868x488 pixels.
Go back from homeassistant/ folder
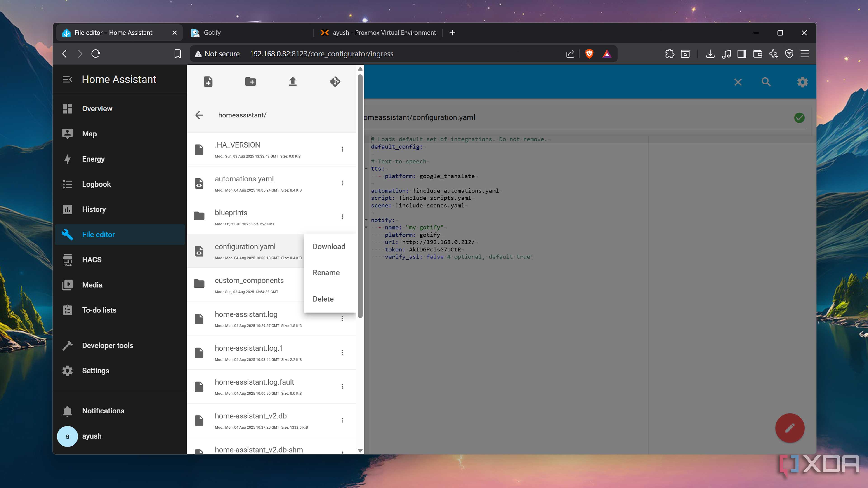coord(199,115)
